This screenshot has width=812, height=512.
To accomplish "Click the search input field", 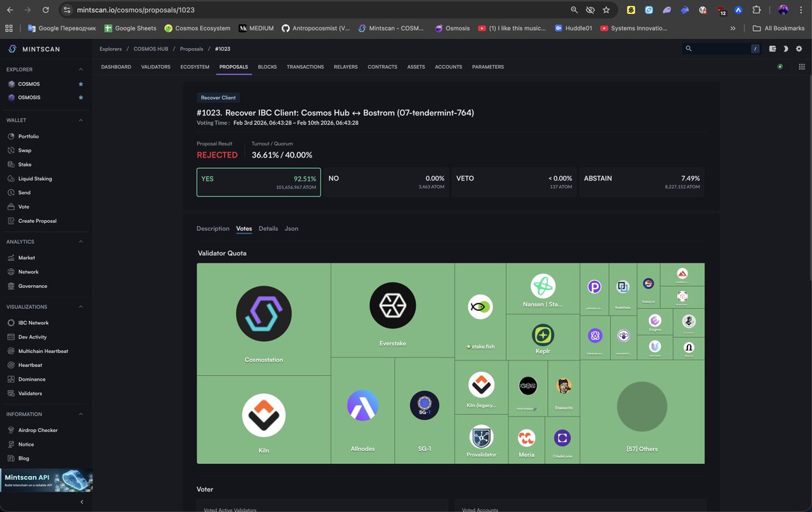I will (x=717, y=49).
